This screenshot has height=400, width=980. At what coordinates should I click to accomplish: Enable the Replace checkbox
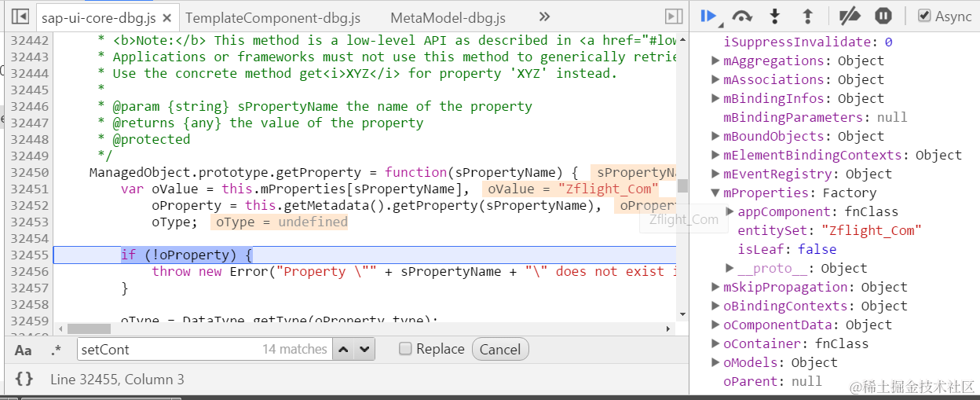click(405, 349)
